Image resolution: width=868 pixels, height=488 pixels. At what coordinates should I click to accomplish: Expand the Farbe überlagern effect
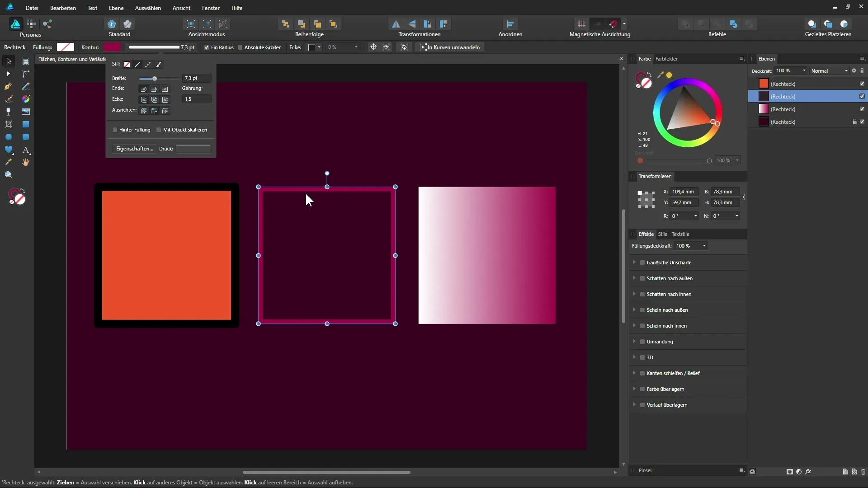(x=634, y=389)
